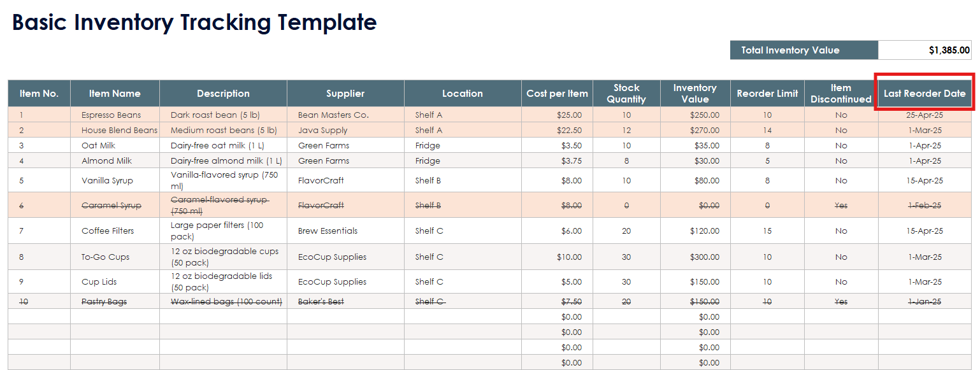Select the "Total Inventory Value" label cell

[803, 50]
